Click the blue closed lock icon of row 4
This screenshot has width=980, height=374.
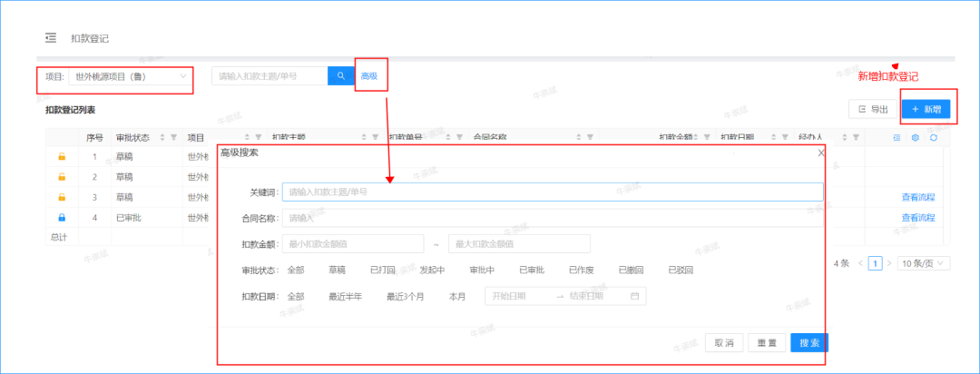click(62, 218)
